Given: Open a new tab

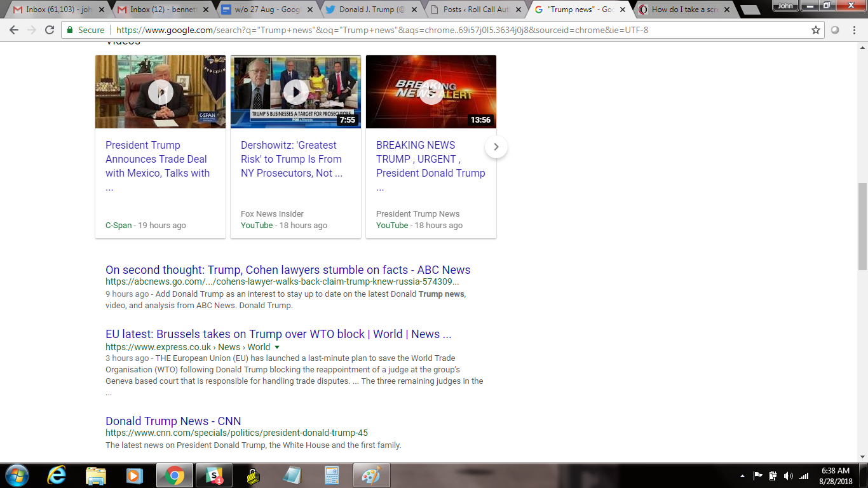Looking at the screenshot, I should tap(750, 10).
